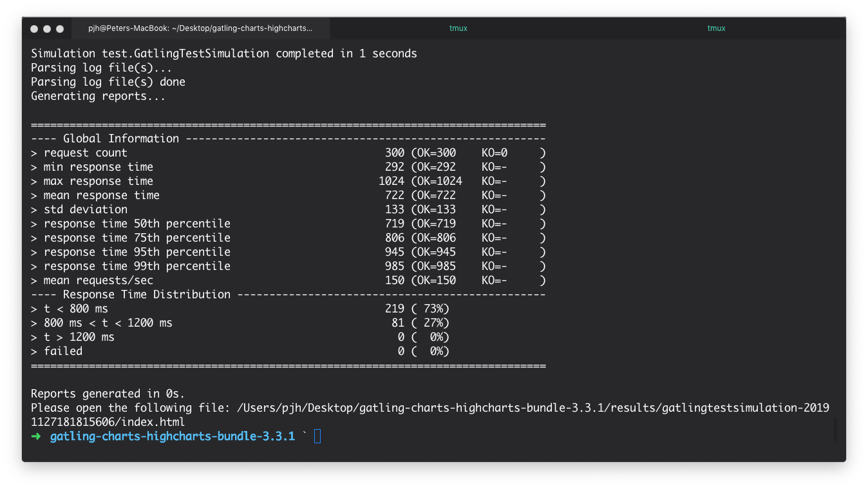Click 'response time 95th percentile' label
The height and width of the screenshot is (489, 868).
click(137, 252)
